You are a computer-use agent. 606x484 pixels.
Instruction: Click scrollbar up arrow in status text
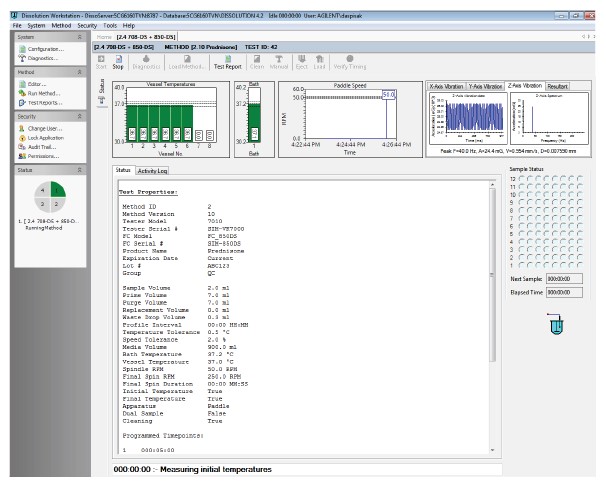492,185
